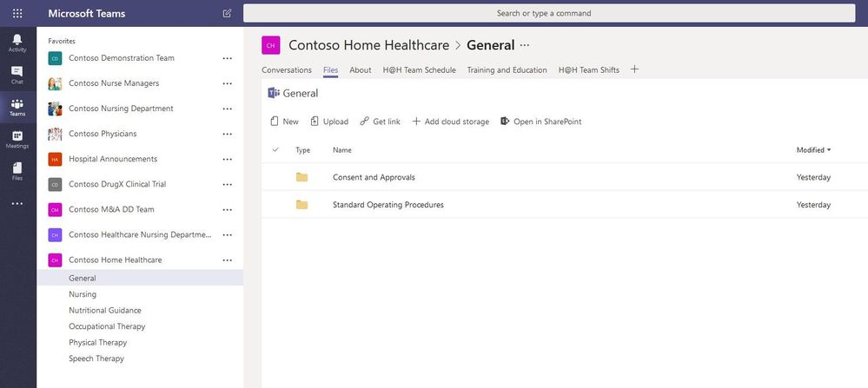Viewport: 868px width, 388px height.
Task: Open Training and Education tab
Action: [507, 70]
